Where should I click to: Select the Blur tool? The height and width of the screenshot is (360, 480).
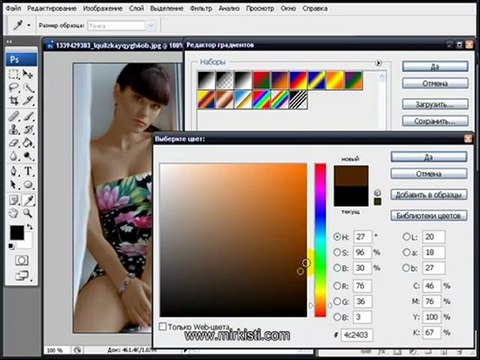coord(14,156)
